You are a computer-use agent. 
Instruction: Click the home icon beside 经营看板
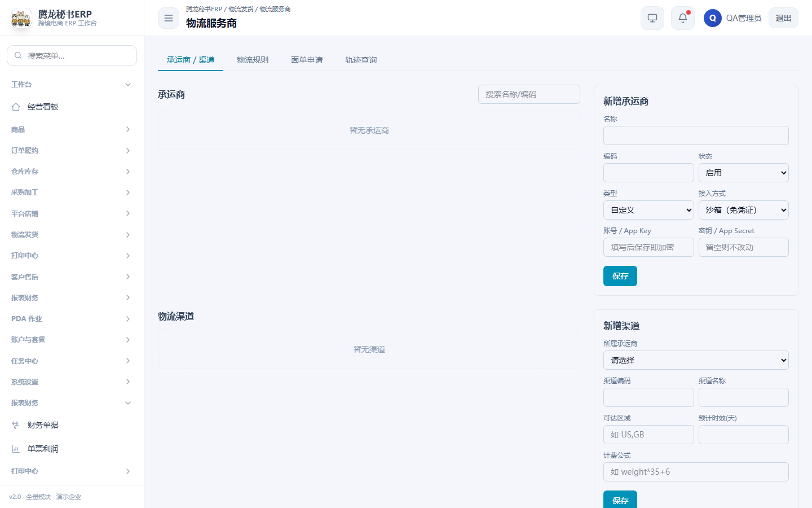(16, 107)
